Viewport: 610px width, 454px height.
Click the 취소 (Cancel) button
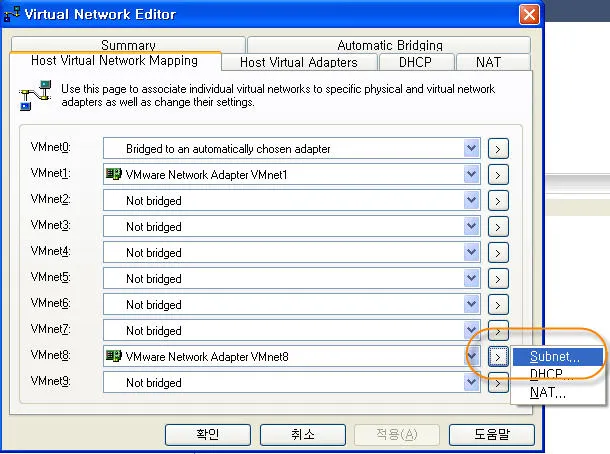pos(302,434)
